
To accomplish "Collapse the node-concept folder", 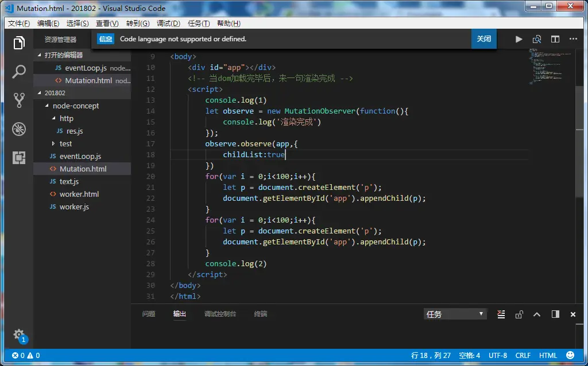I will pyautogui.click(x=82, y=106).
